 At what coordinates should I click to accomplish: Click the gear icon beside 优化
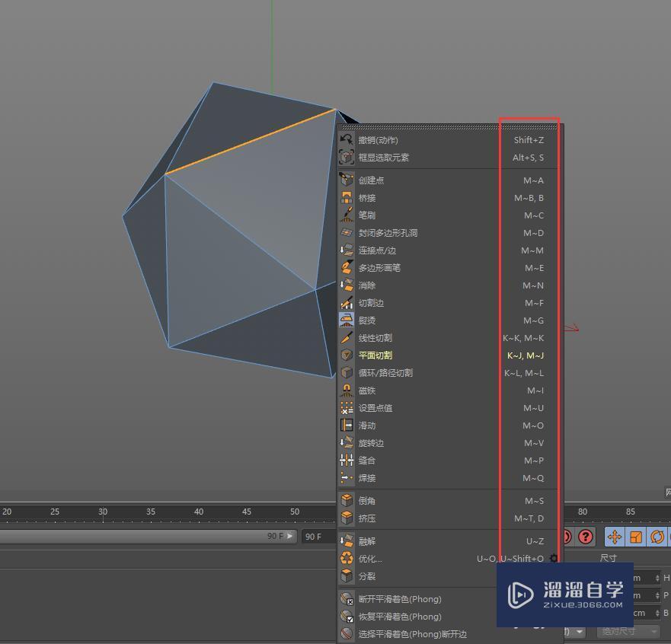click(554, 559)
